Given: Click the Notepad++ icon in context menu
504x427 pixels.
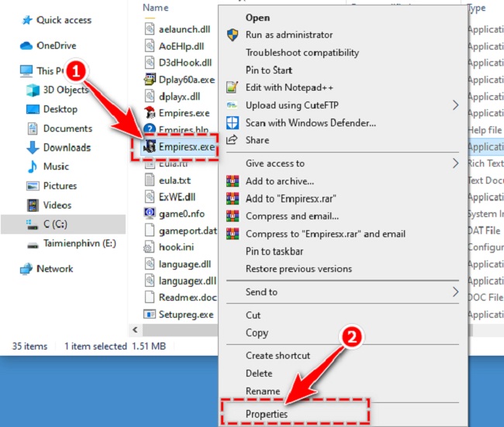Looking at the screenshot, I should tap(231, 88).
